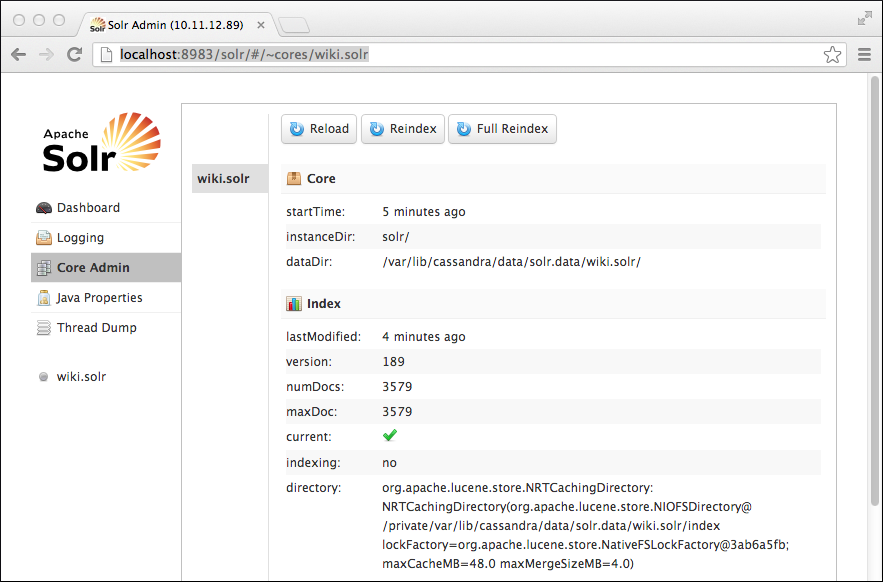The width and height of the screenshot is (883, 582).
Task: Open the Chrome hamburger menu
Action: (x=864, y=55)
